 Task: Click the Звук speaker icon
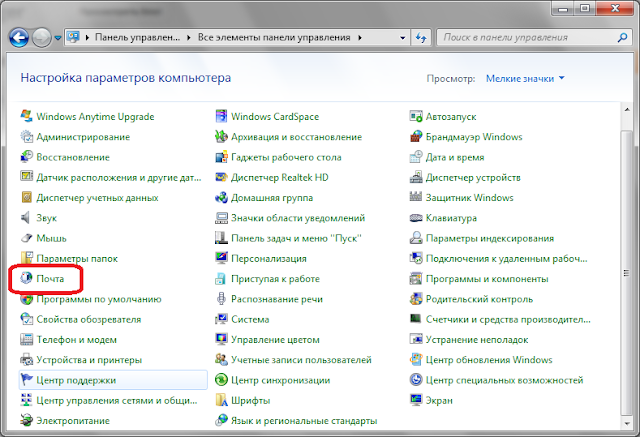coord(26,217)
